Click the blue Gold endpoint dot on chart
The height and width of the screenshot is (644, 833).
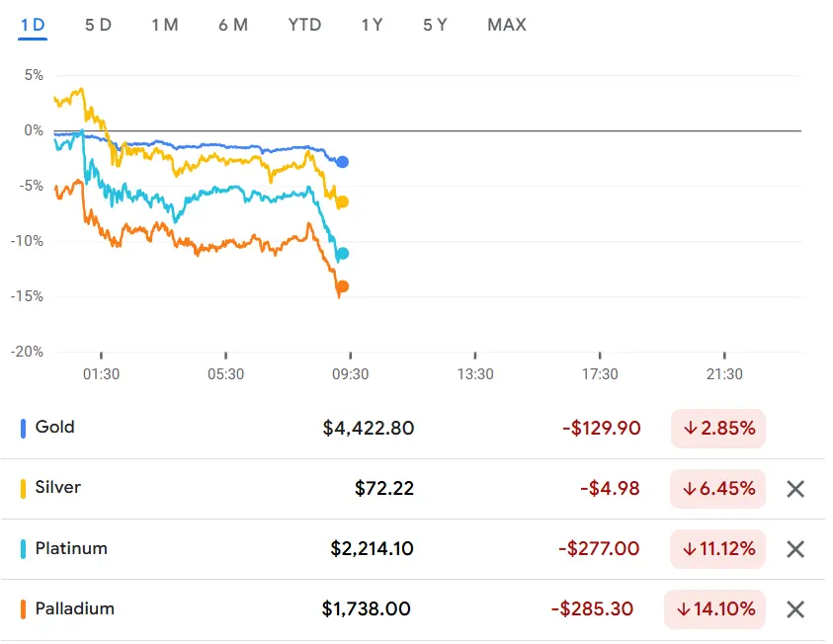click(343, 162)
